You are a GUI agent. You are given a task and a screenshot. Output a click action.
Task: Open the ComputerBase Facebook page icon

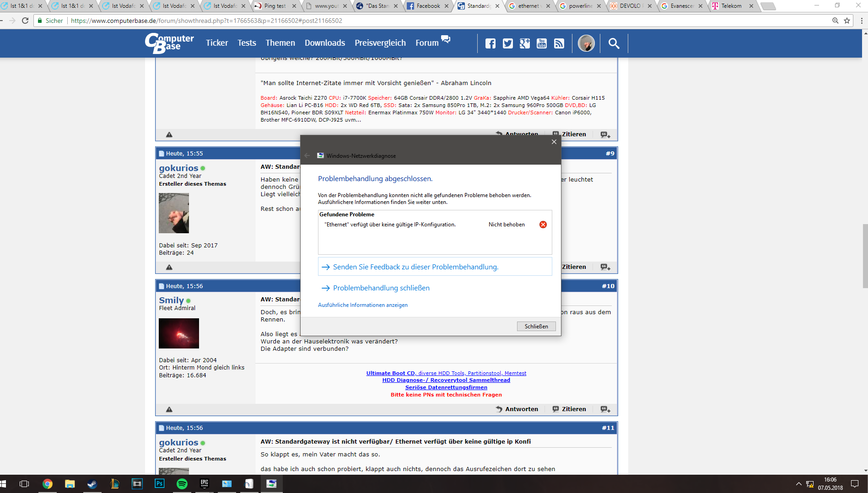(490, 43)
